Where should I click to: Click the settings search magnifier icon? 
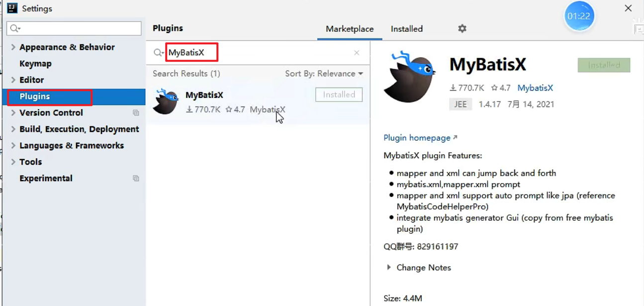15,28
